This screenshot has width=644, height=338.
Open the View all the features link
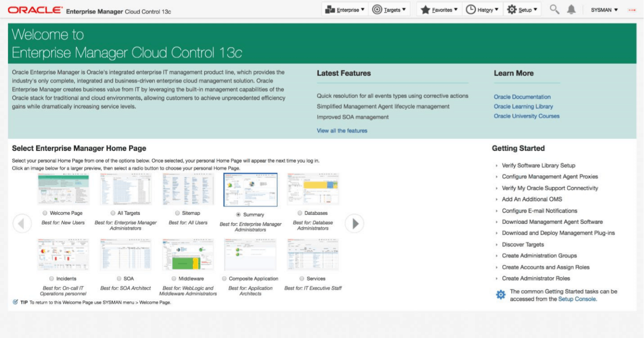tap(342, 131)
